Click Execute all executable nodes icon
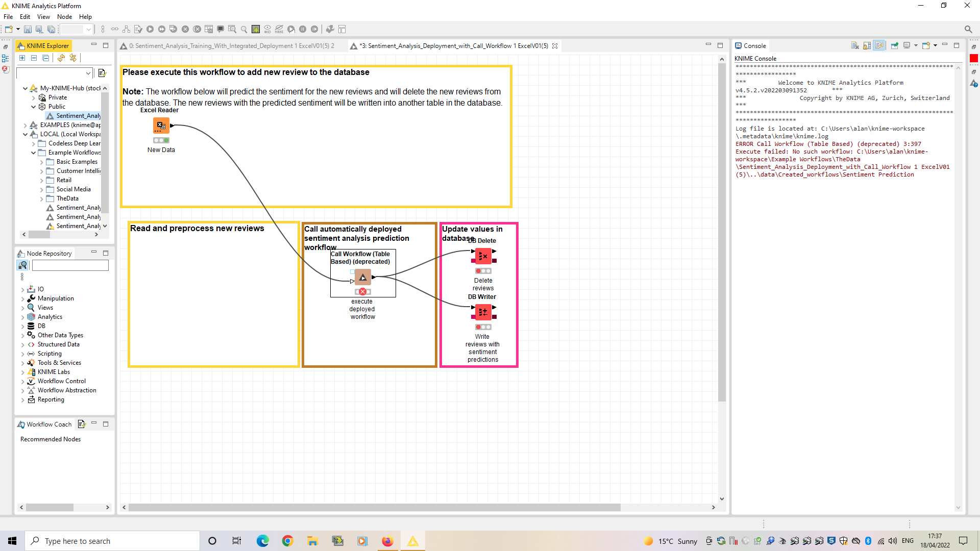Screen dimensions: 980x551 tap(162, 29)
